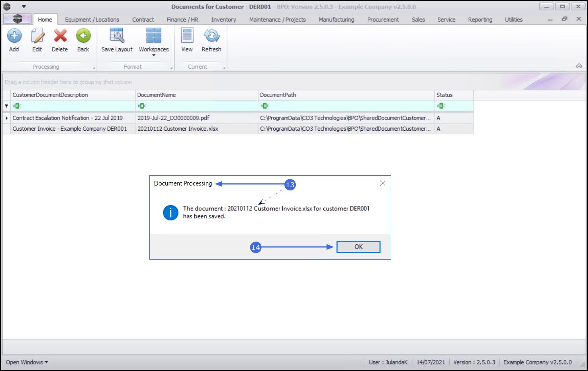Click the DocumentName filter field

197,106
